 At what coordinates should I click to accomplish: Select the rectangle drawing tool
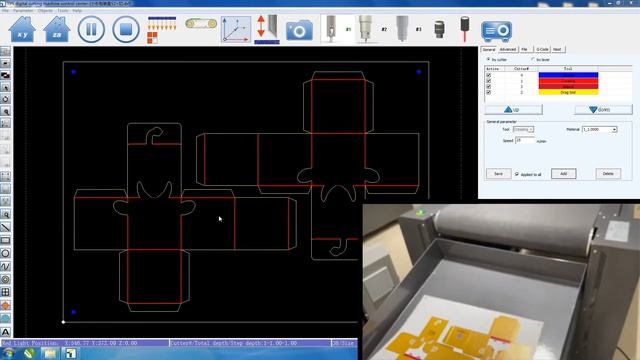pyautogui.click(x=5, y=240)
